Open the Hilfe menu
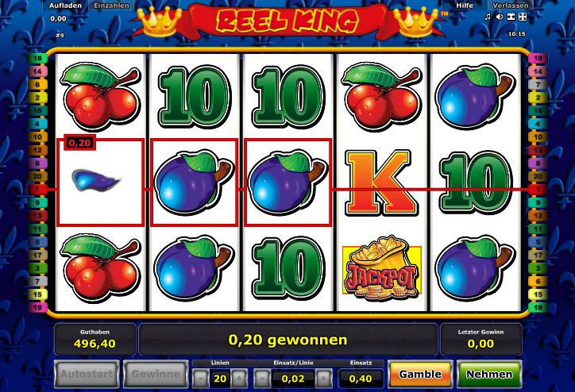This screenshot has height=392, width=575. (x=465, y=6)
